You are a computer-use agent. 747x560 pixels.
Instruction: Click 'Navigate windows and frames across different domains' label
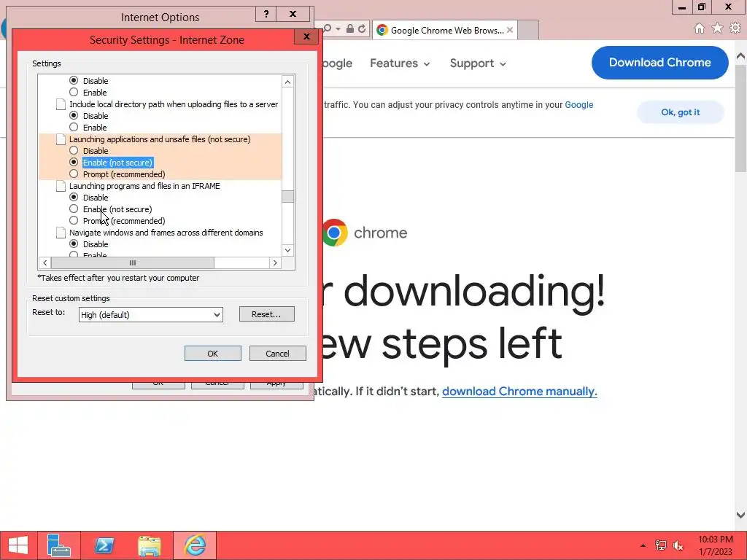coord(166,233)
